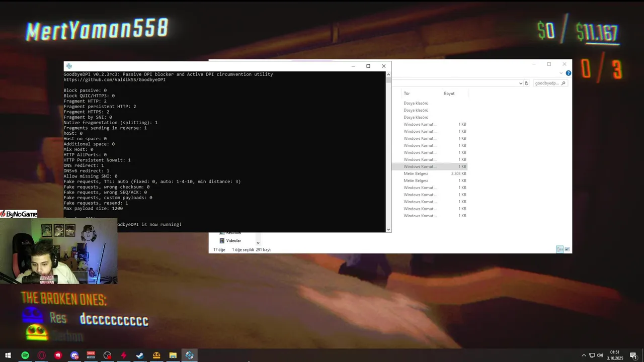
Task: Click the console scrollbar down arrow
Action: [388, 229]
